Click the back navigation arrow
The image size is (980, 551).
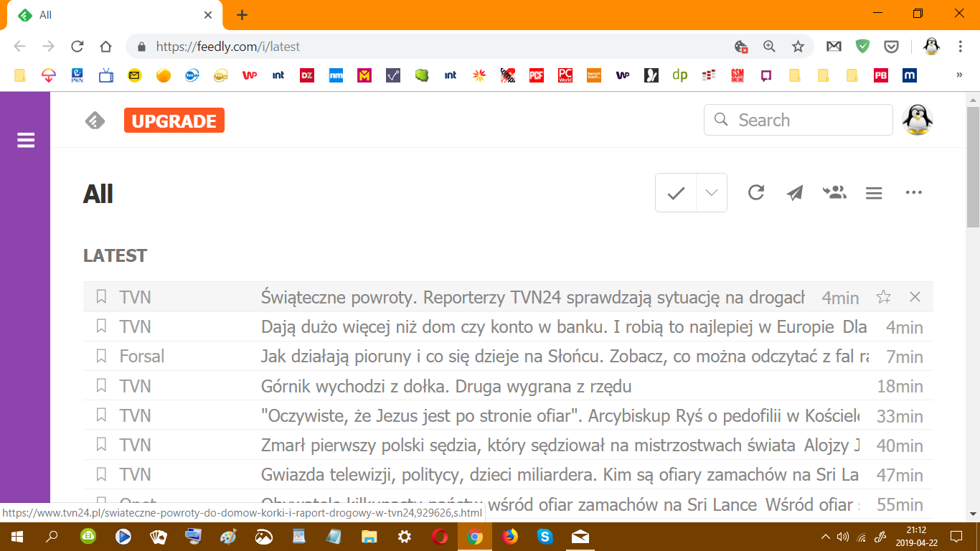point(20,47)
